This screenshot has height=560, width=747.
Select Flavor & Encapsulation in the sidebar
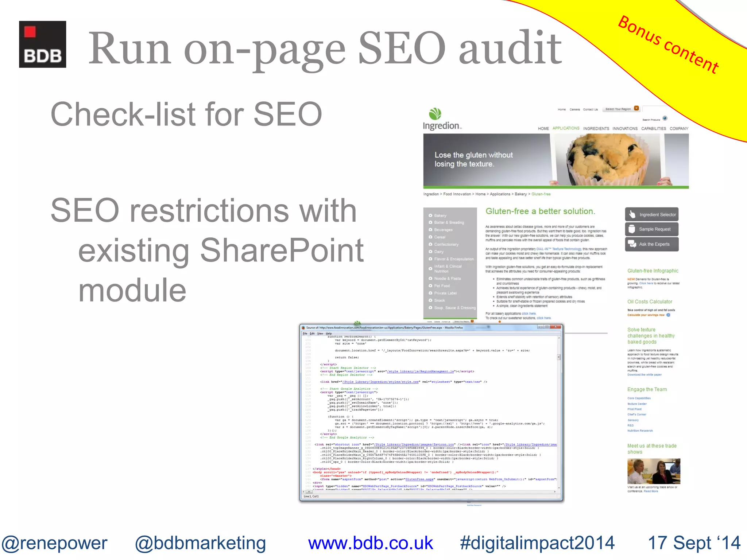[x=454, y=259]
